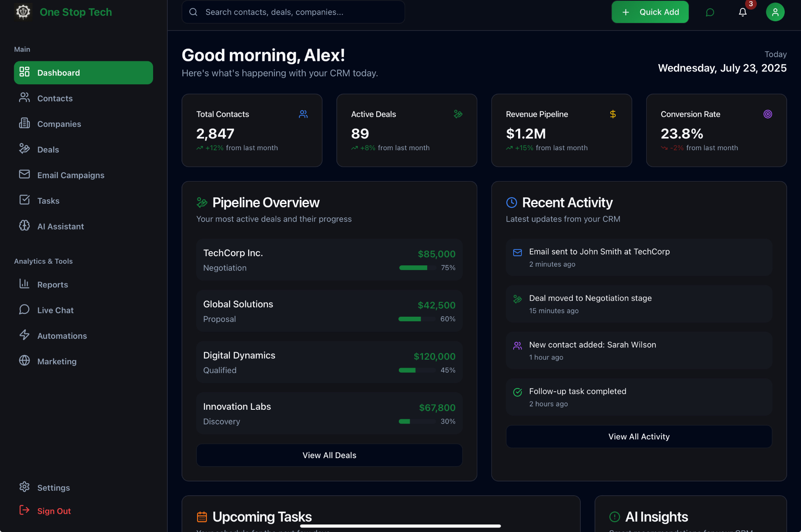Click View All Activity button

click(639, 436)
